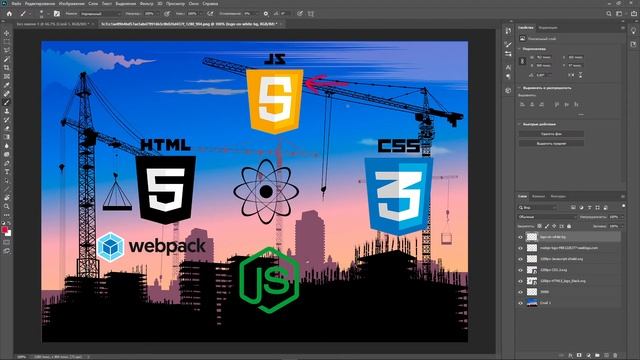Click the lock all padlock icon
Image resolution: width=640 pixels, height=360 pixels.
(x=569, y=226)
